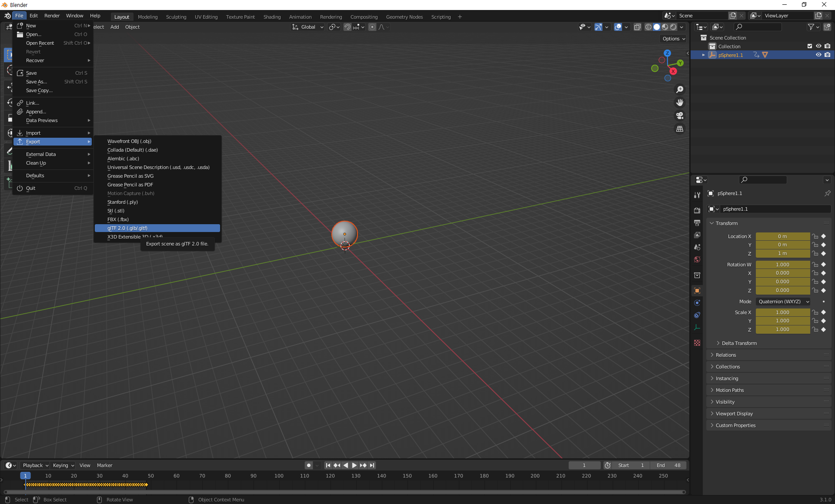
Task: Hide pSphere1.1 with the eye icon
Action: tap(818, 55)
